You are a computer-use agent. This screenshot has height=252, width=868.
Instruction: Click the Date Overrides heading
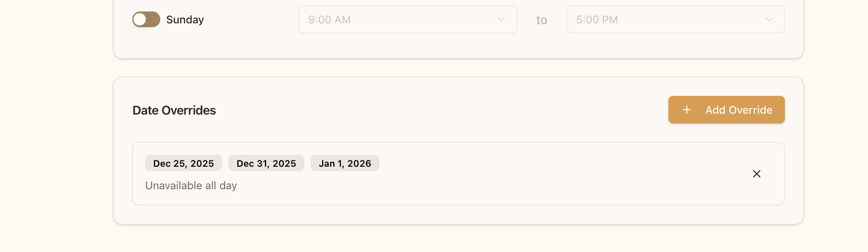pos(174,110)
